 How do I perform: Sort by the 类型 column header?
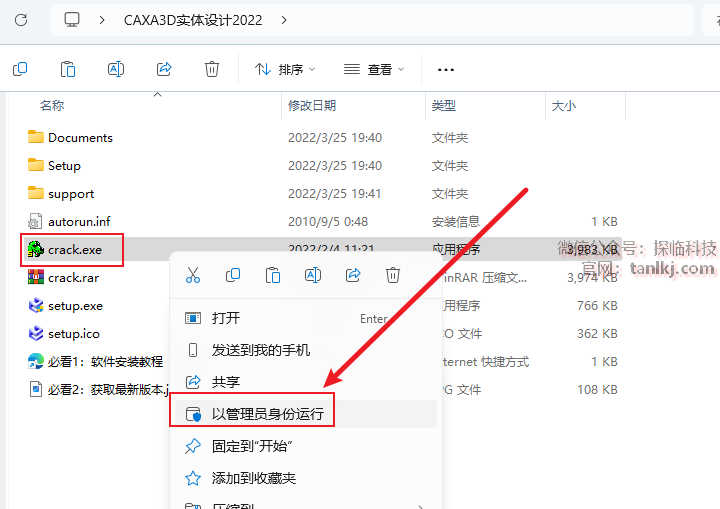pyautogui.click(x=444, y=106)
